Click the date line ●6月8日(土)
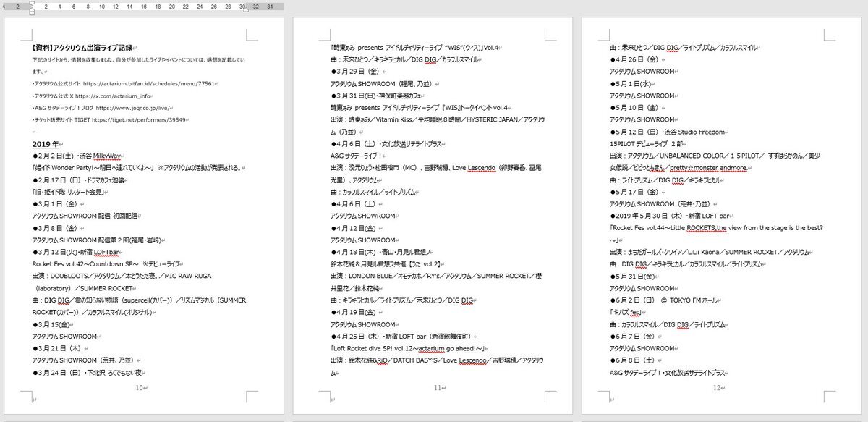The image size is (868, 422). pos(632,360)
